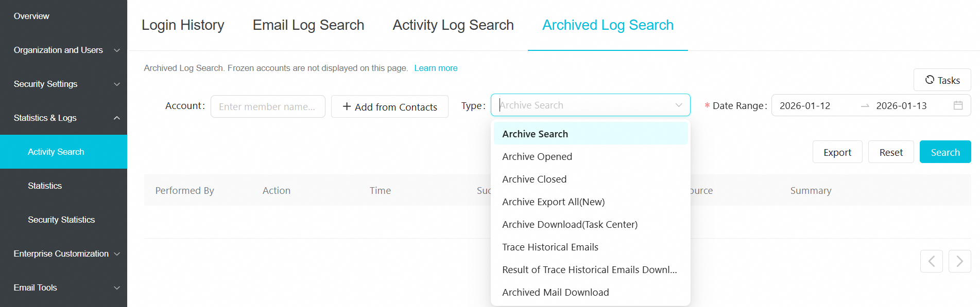980x307 pixels.
Task: Click Add from Contacts button
Action: pos(390,106)
